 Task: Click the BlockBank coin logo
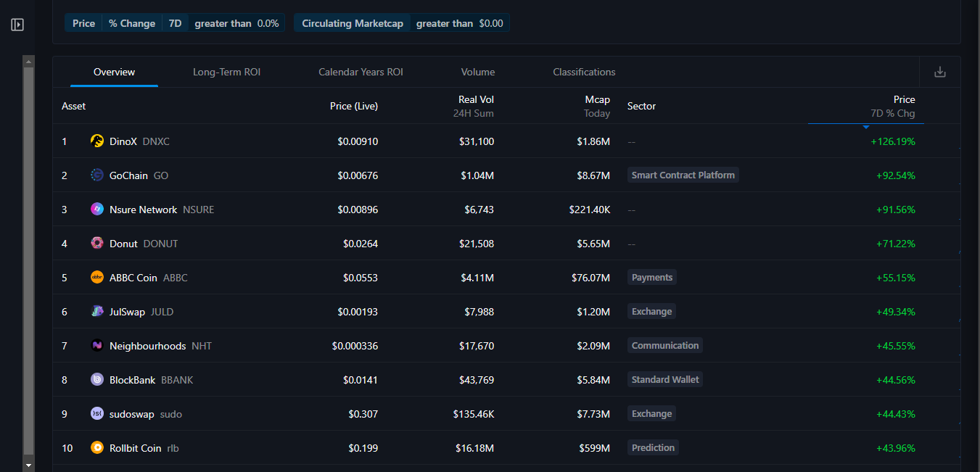click(x=97, y=380)
